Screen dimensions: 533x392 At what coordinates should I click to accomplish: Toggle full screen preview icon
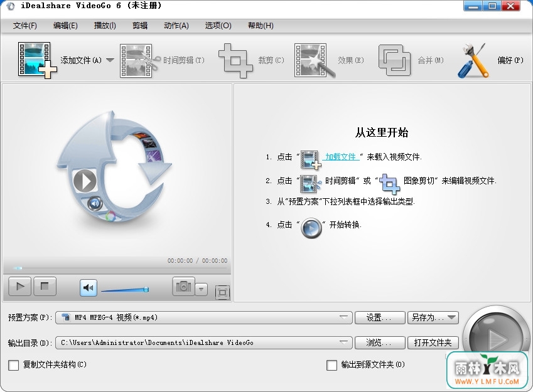click(x=222, y=292)
